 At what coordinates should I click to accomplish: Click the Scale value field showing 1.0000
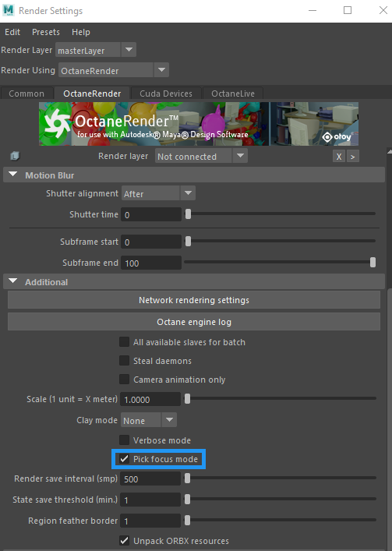point(150,400)
